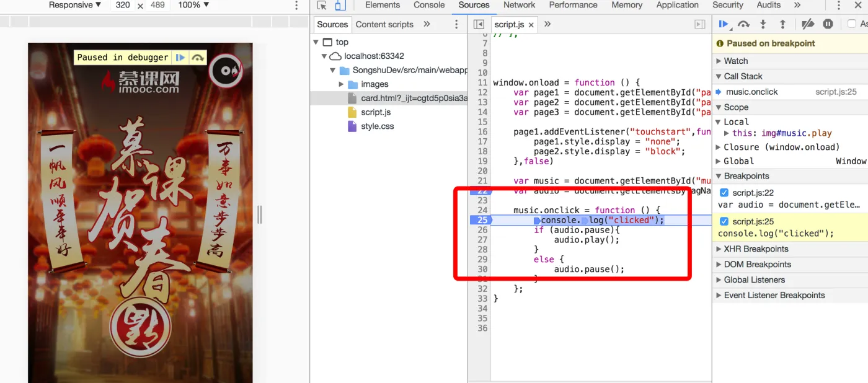Viewport: 868px width, 383px height.
Task: Toggle the device toolbar icon
Action: point(340,6)
